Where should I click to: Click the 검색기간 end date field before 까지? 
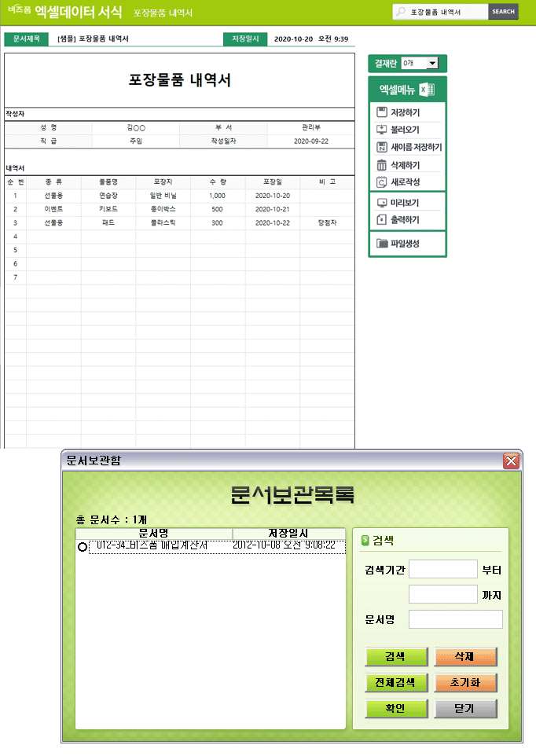443,594
